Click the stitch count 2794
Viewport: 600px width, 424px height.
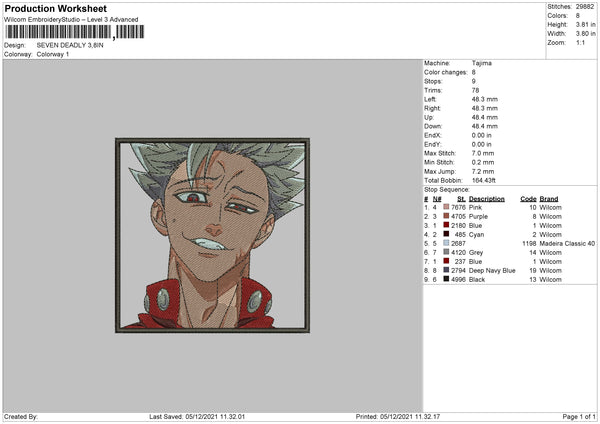pyautogui.click(x=458, y=270)
